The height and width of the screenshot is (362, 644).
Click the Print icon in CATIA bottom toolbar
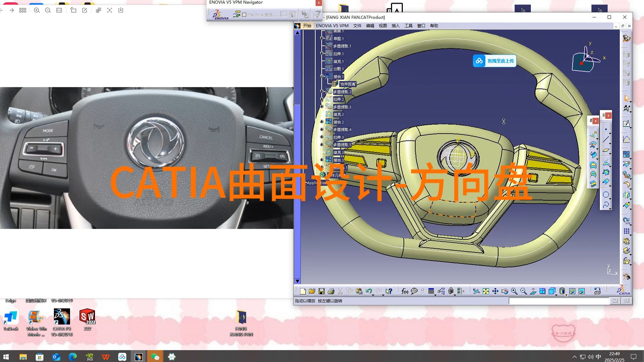pyautogui.click(x=331, y=291)
